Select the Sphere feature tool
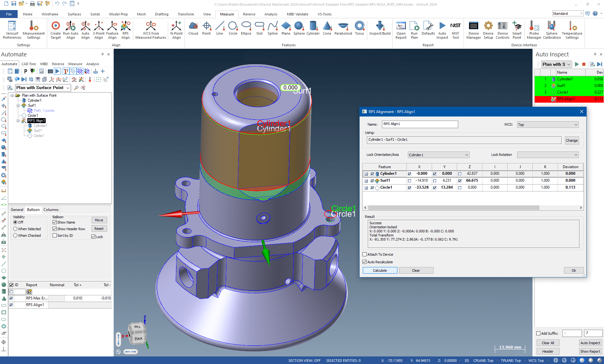 (x=299, y=28)
